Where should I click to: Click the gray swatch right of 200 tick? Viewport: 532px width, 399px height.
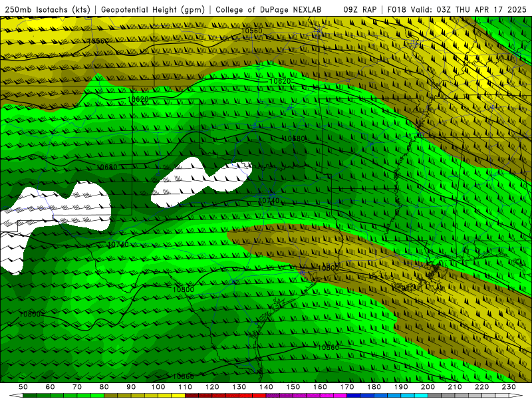[435, 396]
